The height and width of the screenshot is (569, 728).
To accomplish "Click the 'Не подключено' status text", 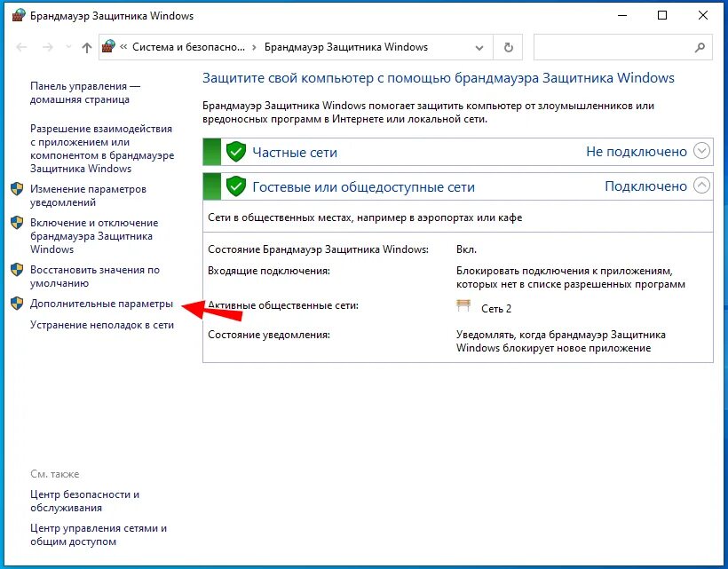I will [636, 151].
